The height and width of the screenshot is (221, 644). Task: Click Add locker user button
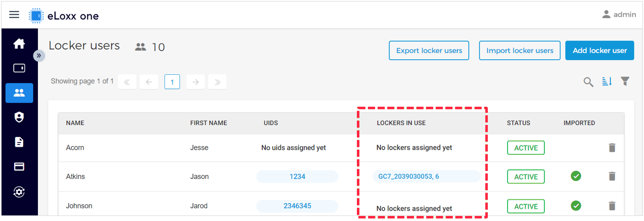(600, 51)
